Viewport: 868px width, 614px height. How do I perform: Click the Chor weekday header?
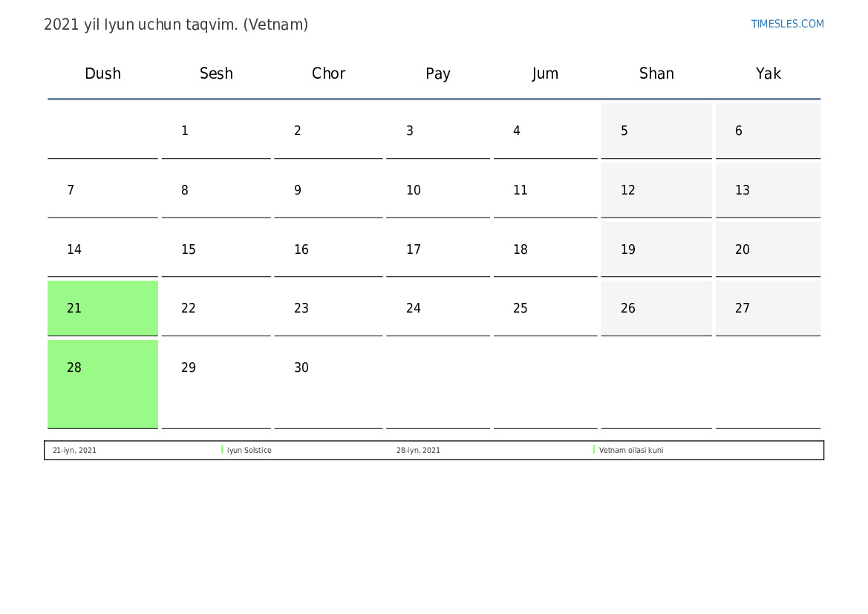[x=328, y=74]
